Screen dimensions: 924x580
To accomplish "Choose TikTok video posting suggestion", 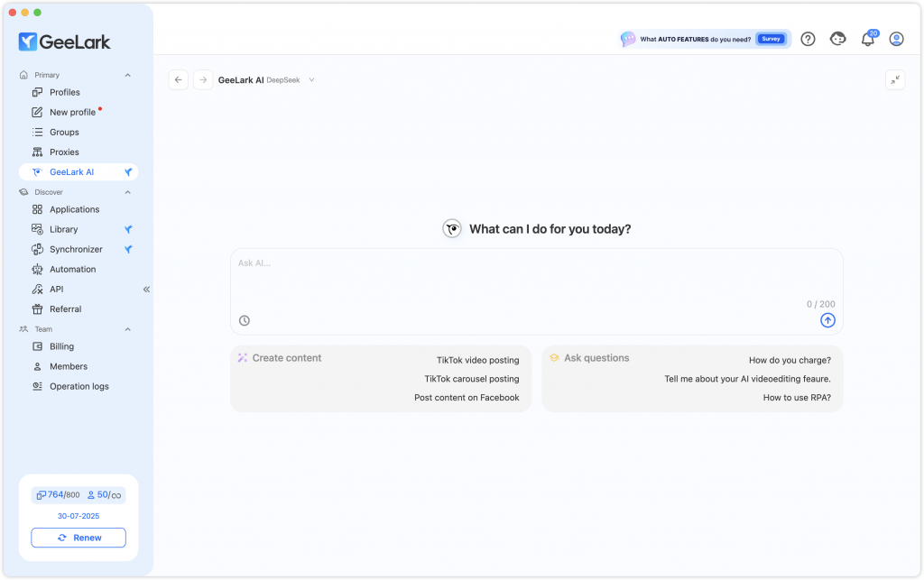I will 478,360.
